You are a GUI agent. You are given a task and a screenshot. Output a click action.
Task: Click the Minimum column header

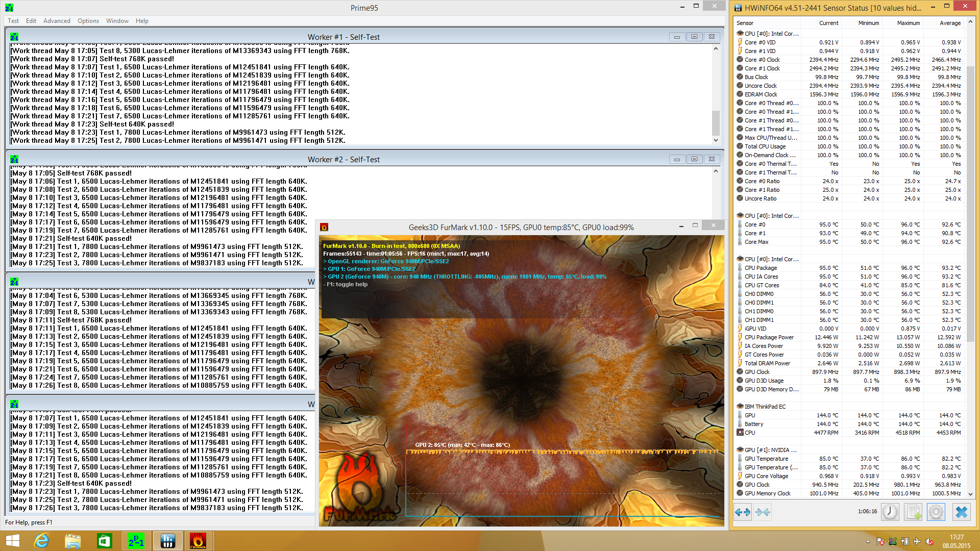click(x=862, y=23)
